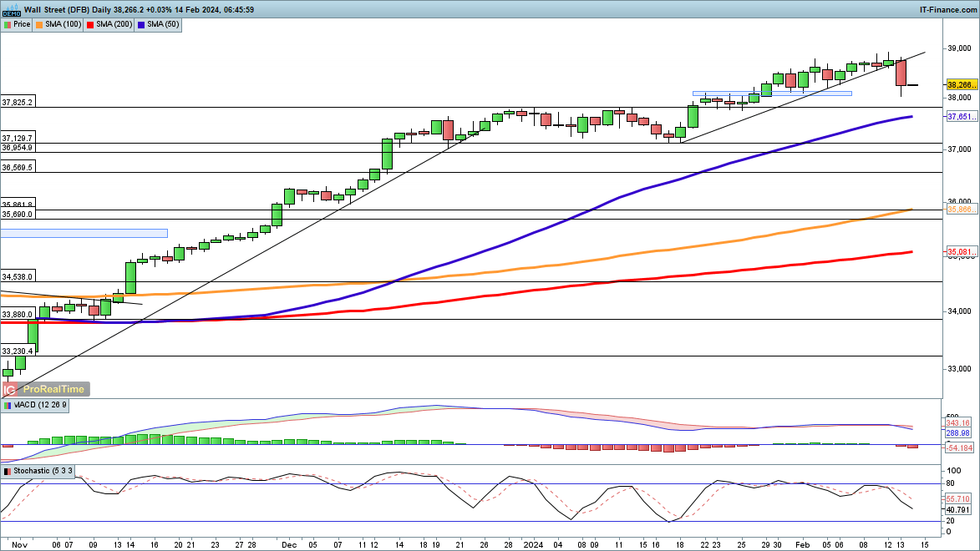Click the Price legend color icon
Screen dimensions: 980x551
click(8, 24)
